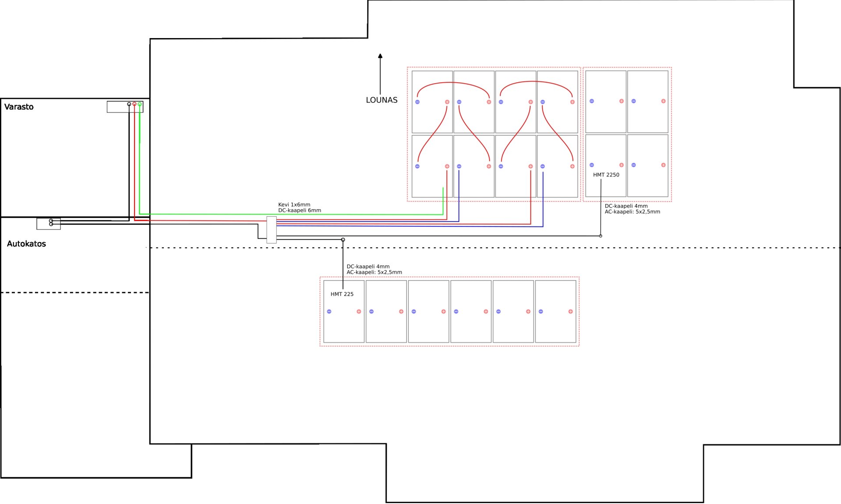This screenshot has width=841, height=504.
Task: Click the minus terminal of panel labeled HMT 225
Action: point(329,312)
